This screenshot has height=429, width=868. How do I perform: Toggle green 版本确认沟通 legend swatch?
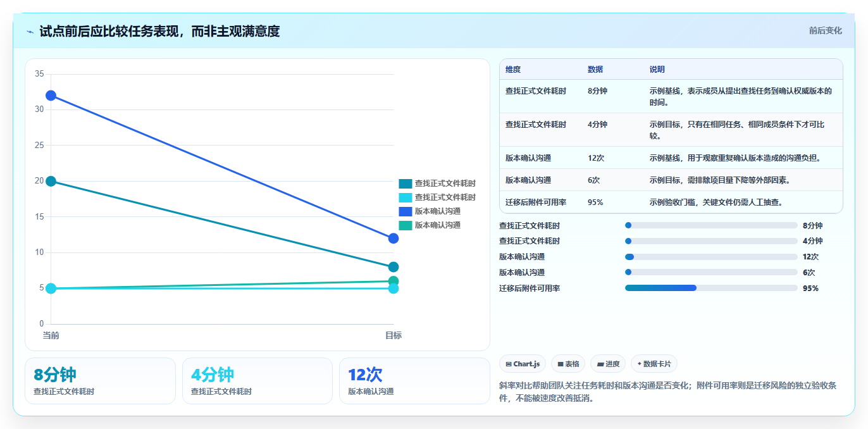(x=405, y=225)
